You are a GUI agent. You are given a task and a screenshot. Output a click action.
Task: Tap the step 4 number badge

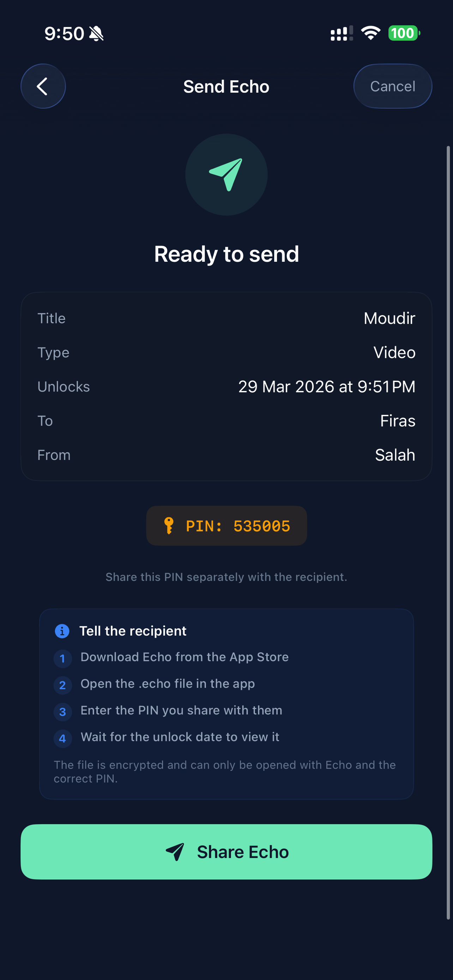(63, 738)
